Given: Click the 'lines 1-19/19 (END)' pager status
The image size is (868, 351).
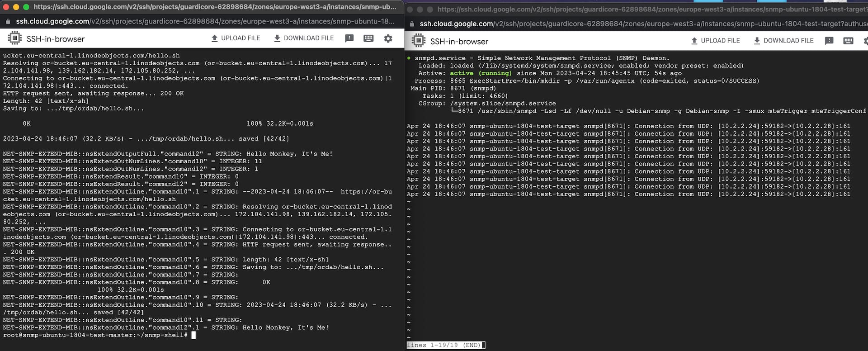Looking at the screenshot, I should [x=444, y=345].
